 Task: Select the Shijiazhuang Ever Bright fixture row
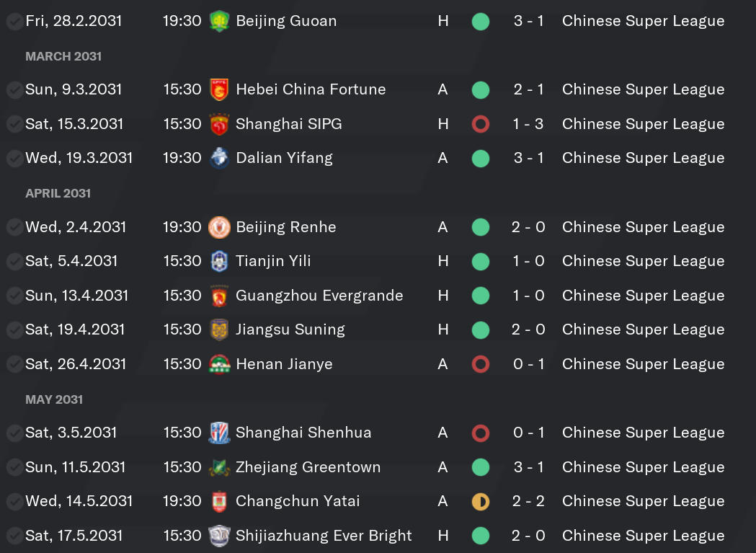[x=378, y=536]
